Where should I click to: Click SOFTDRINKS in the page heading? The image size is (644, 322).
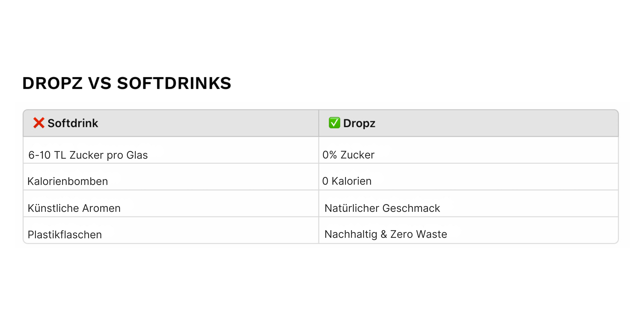(x=174, y=83)
